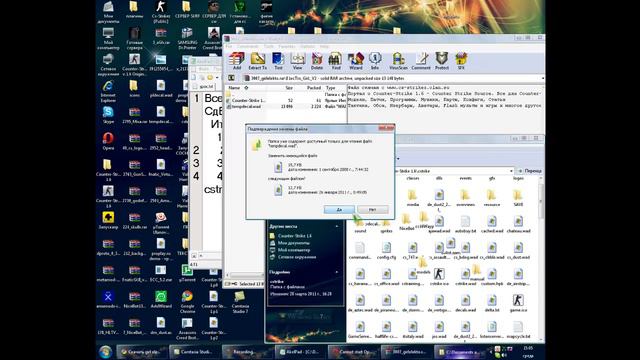Select the Skype desktop icon
640x360 pixels.
pyautogui.click(x=108, y=115)
